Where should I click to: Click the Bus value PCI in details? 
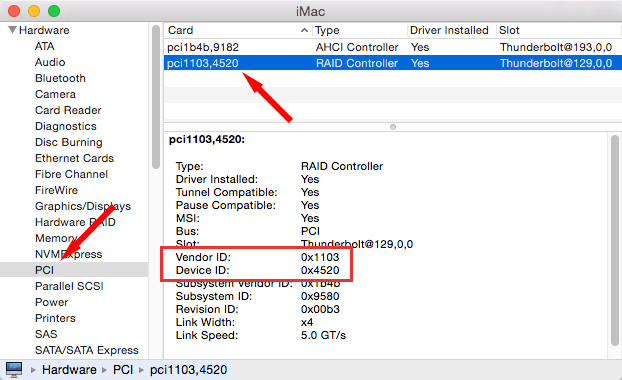[310, 231]
